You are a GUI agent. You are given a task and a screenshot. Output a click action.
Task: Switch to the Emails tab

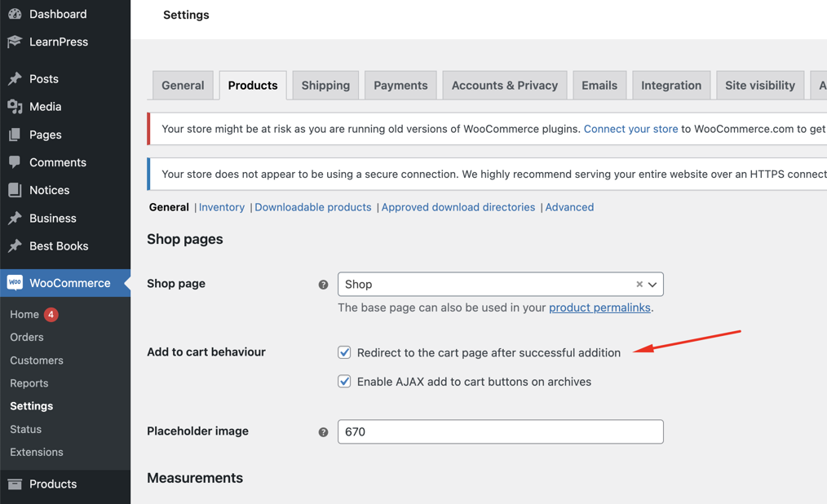point(599,86)
